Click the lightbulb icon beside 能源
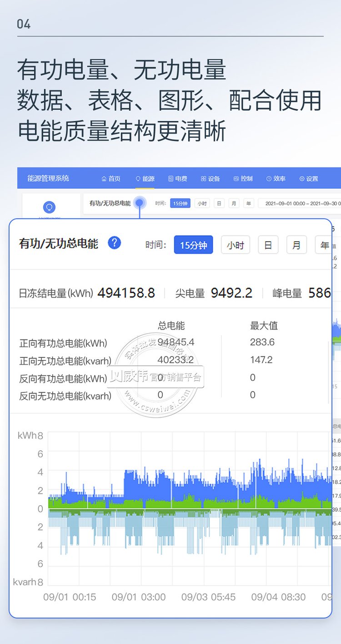This screenshot has height=644, width=341. coord(138,179)
